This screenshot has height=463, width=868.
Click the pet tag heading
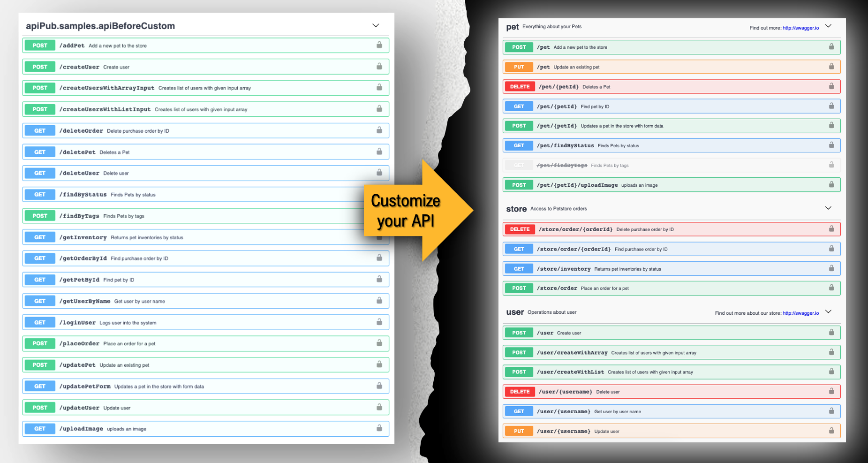coord(512,27)
